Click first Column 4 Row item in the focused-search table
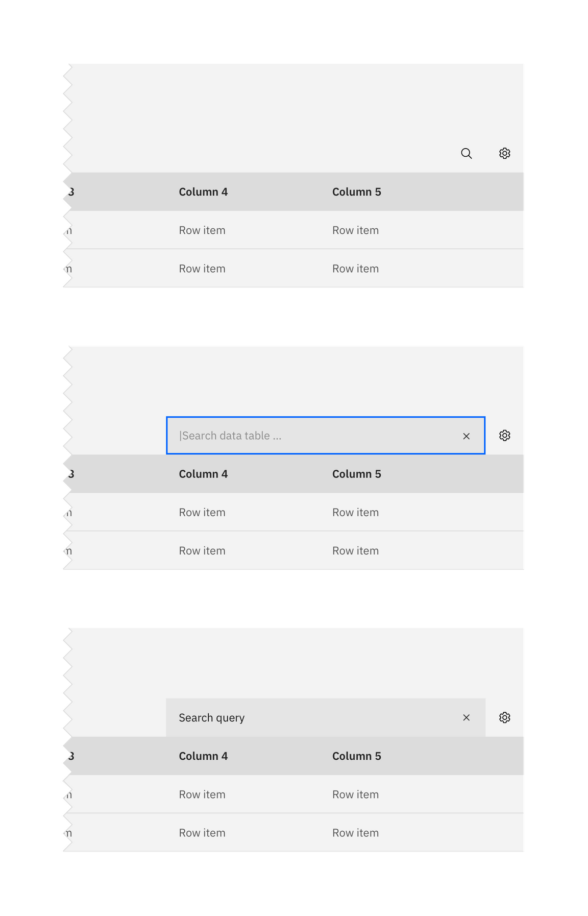The height and width of the screenshot is (916, 588). coord(202,512)
